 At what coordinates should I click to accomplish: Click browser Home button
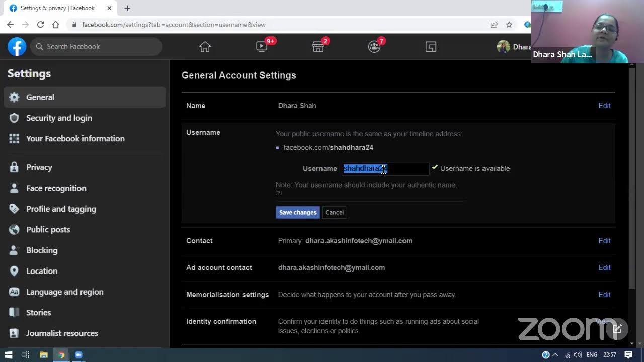coord(55,24)
